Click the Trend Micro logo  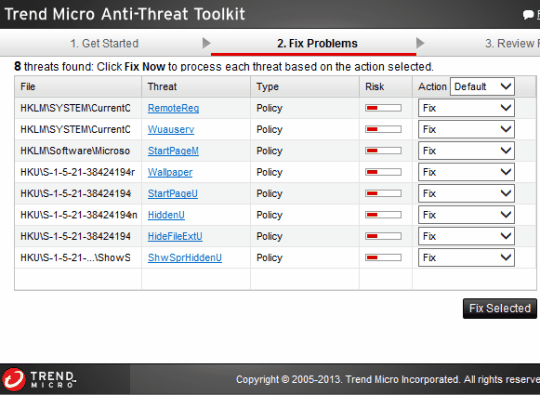(39, 379)
